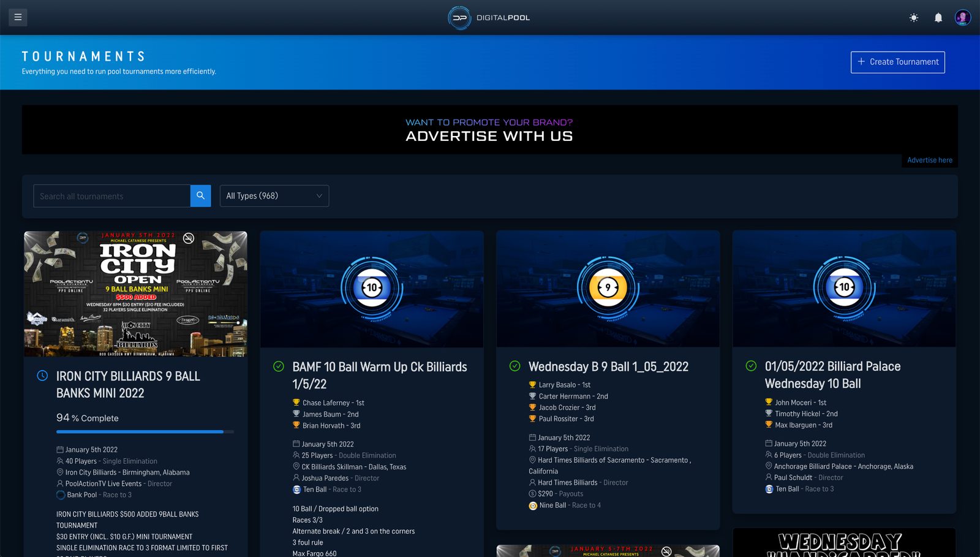This screenshot has width=980, height=557.
Task: Open the Wednesday Handicapped poster thumbnail
Action: (x=844, y=543)
